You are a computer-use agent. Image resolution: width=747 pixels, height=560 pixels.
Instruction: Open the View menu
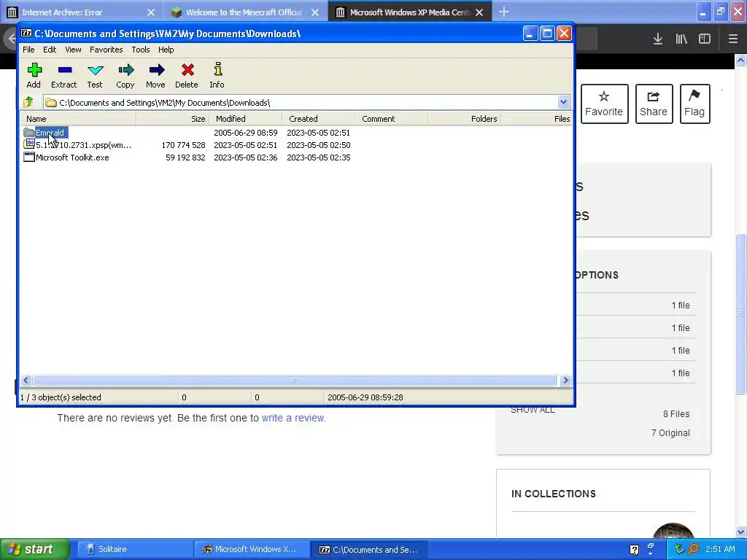(73, 50)
